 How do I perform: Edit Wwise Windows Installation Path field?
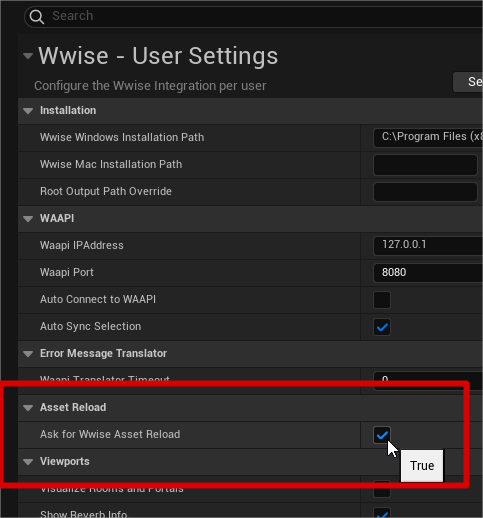pos(428,137)
